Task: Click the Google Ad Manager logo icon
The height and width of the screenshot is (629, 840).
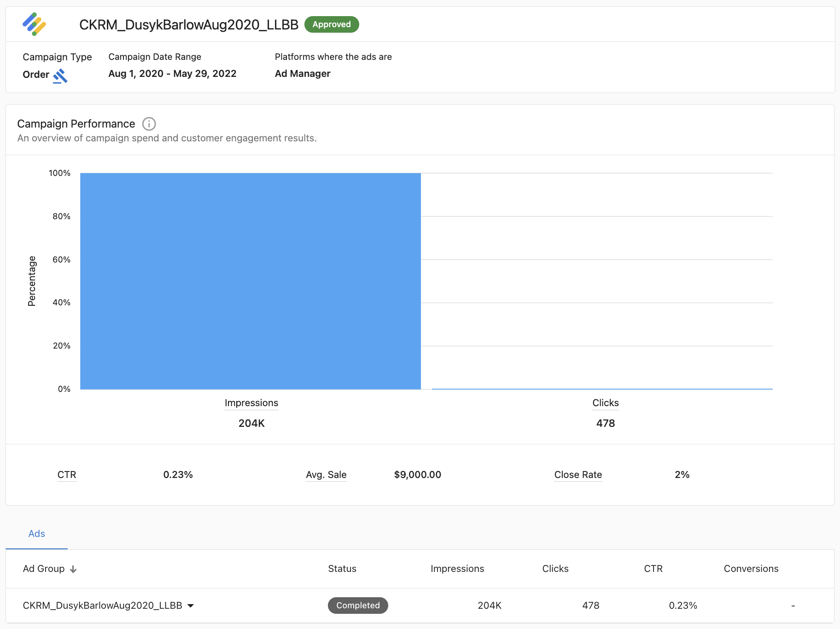Action: click(35, 24)
